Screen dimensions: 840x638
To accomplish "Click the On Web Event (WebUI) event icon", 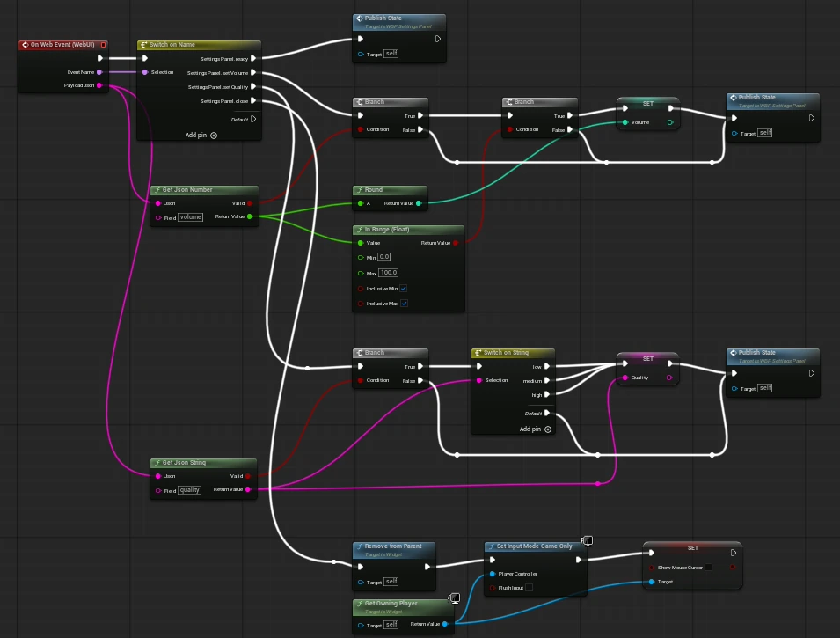I will click(26, 45).
